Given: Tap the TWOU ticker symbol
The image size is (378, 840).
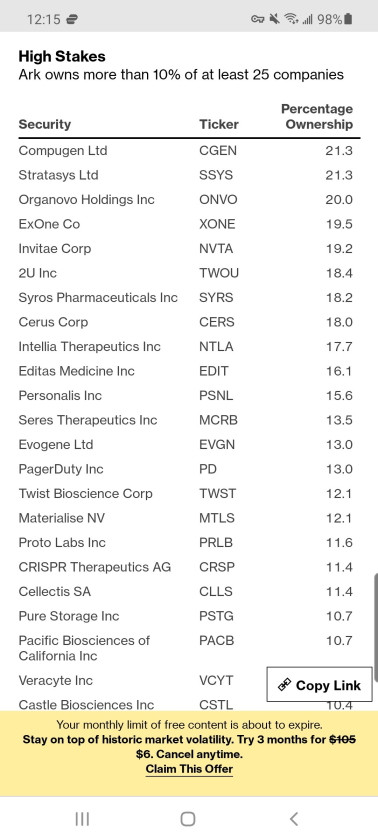Looking at the screenshot, I should [x=219, y=273].
